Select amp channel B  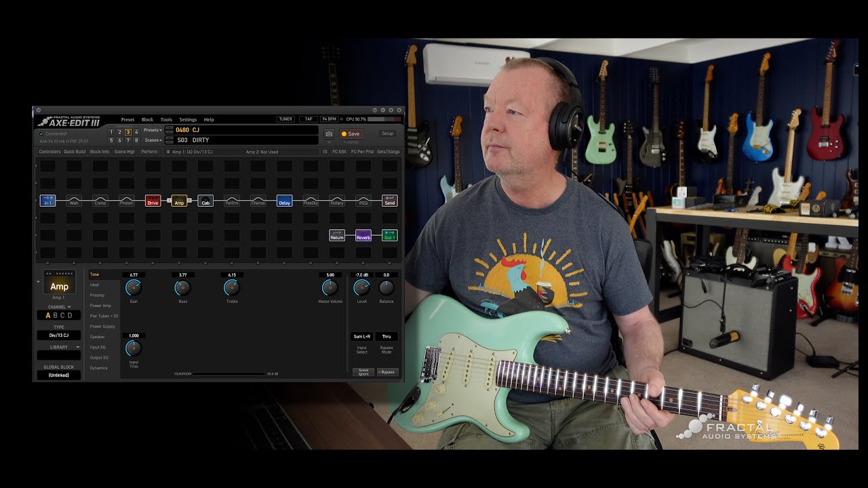[55, 315]
